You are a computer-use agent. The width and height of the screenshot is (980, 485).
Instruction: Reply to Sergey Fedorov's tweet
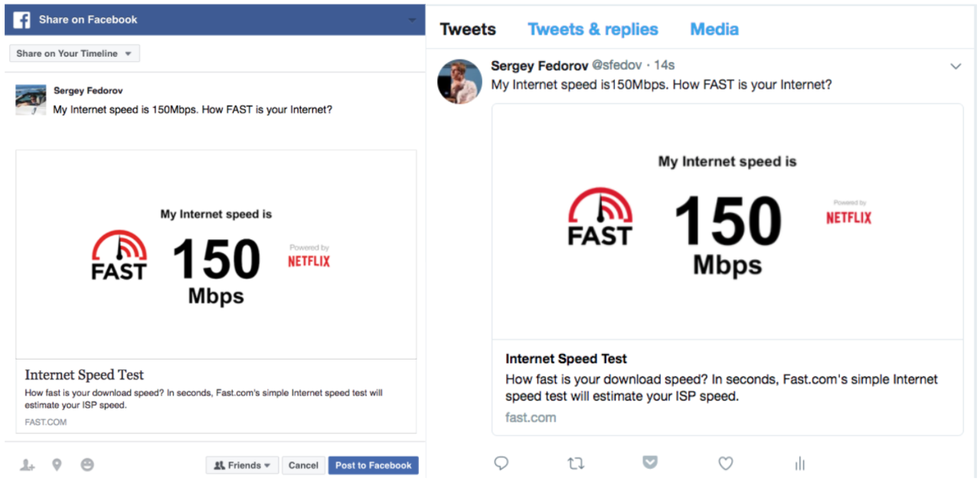(x=501, y=464)
